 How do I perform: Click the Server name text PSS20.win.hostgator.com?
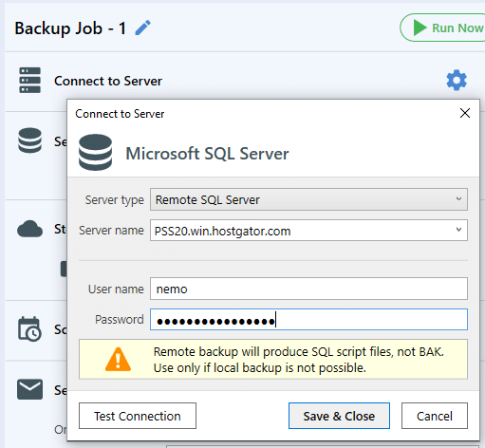point(222,232)
